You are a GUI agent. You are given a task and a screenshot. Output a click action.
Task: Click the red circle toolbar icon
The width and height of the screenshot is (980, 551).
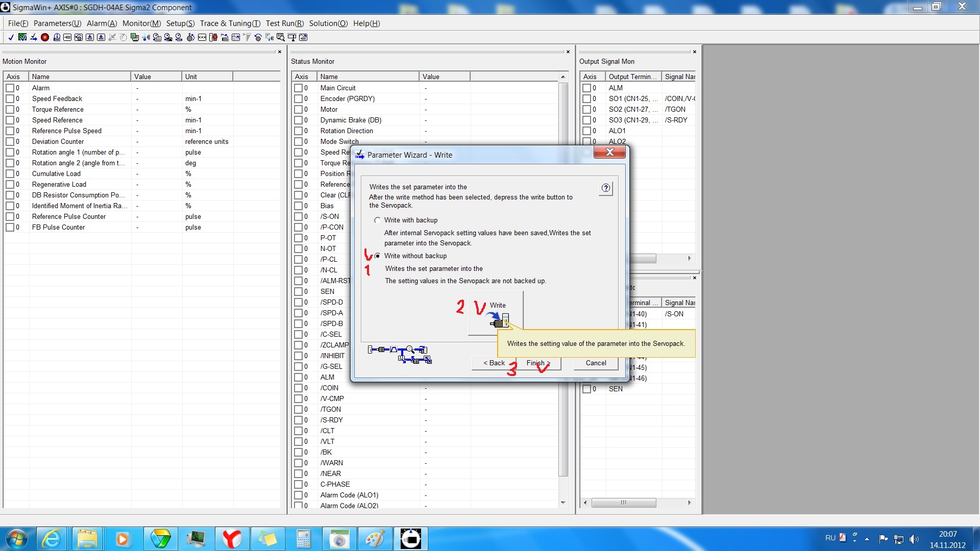click(x=45, y=37)
